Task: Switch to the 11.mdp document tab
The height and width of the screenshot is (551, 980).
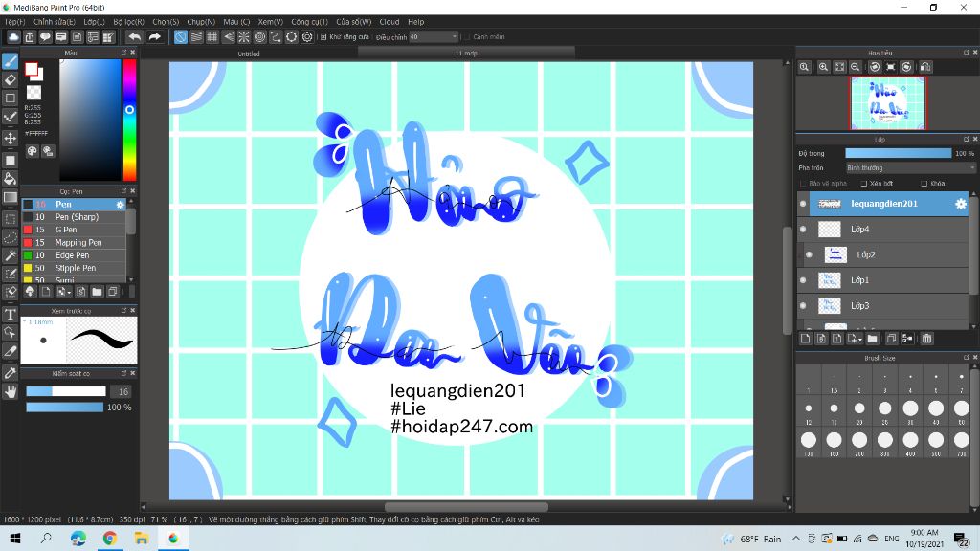Action: click(466, 54)
